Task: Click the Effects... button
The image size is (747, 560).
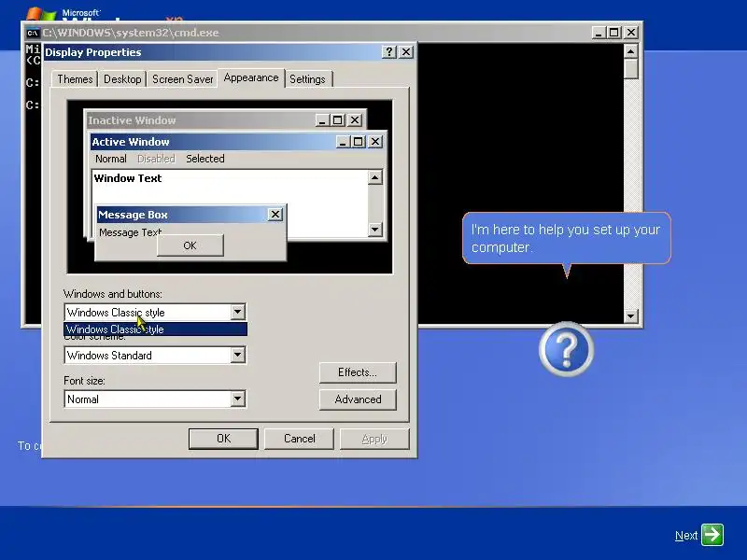Action: (358, 372)
